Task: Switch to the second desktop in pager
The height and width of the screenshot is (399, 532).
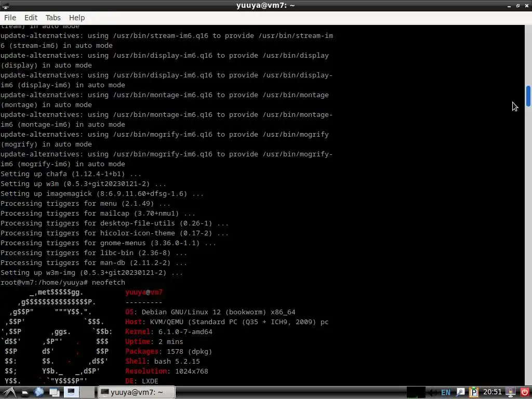Action: click(87, 392)
